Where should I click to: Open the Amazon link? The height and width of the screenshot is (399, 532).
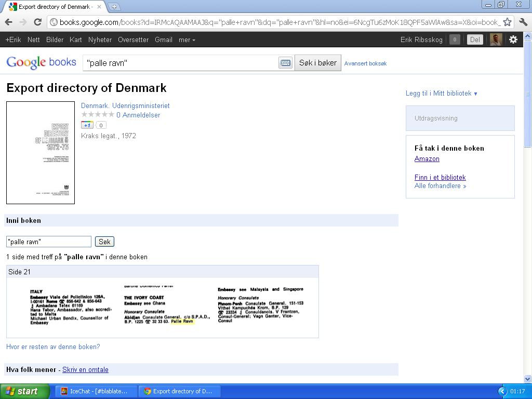427,158
